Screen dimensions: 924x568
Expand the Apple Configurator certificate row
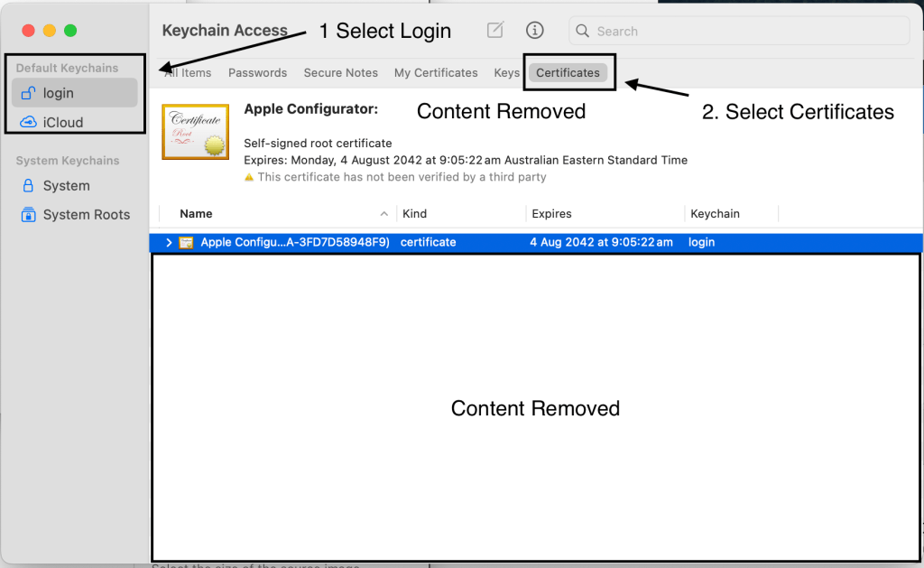tap(169, 242)
